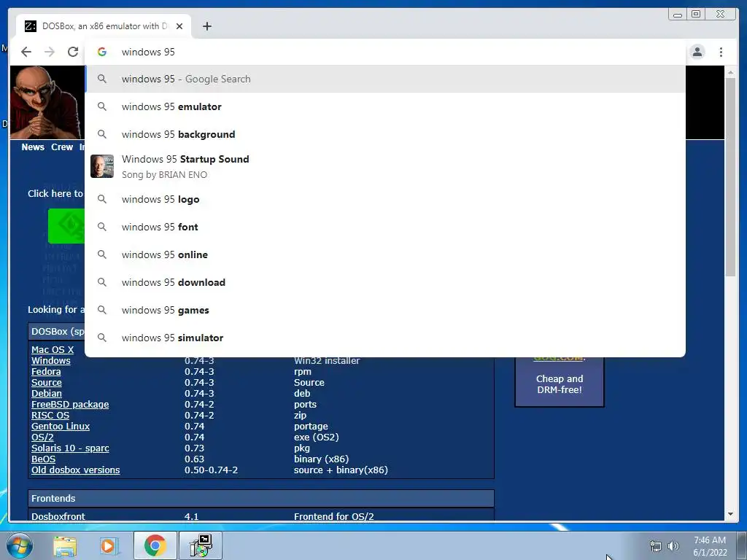Open a new tab with the plus button
This screenshot has height=560, width=747.
point(206,26)
